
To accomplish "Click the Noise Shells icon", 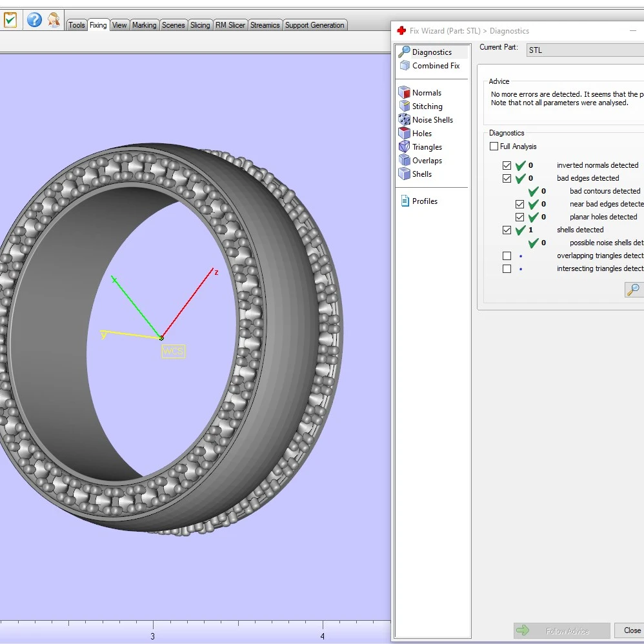I will [404, 119].
